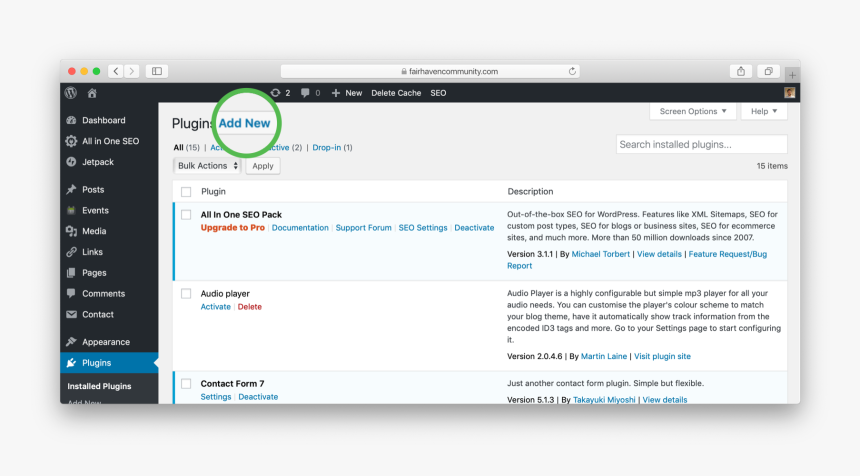Go back with Safari back arrow
This screenshot has height=476, width=860.
coord(116,71)
